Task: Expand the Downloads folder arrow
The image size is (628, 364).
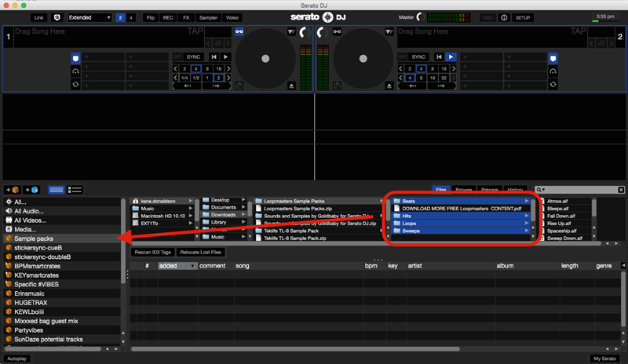Action: pos(243,215)
